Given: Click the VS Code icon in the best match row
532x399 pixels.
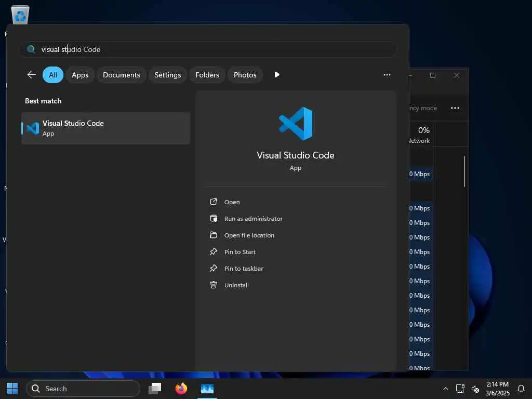Looking at the screenshot, I should point(33,128).
